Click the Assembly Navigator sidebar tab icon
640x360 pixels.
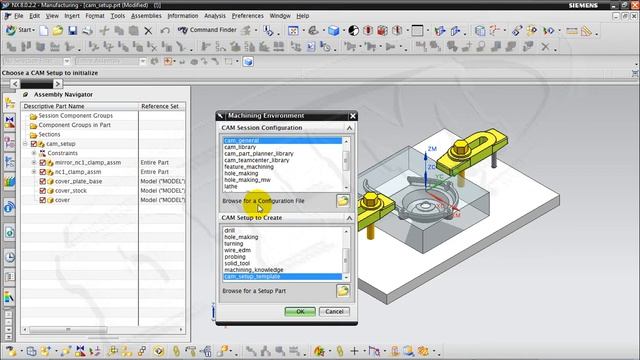point(9,103)
